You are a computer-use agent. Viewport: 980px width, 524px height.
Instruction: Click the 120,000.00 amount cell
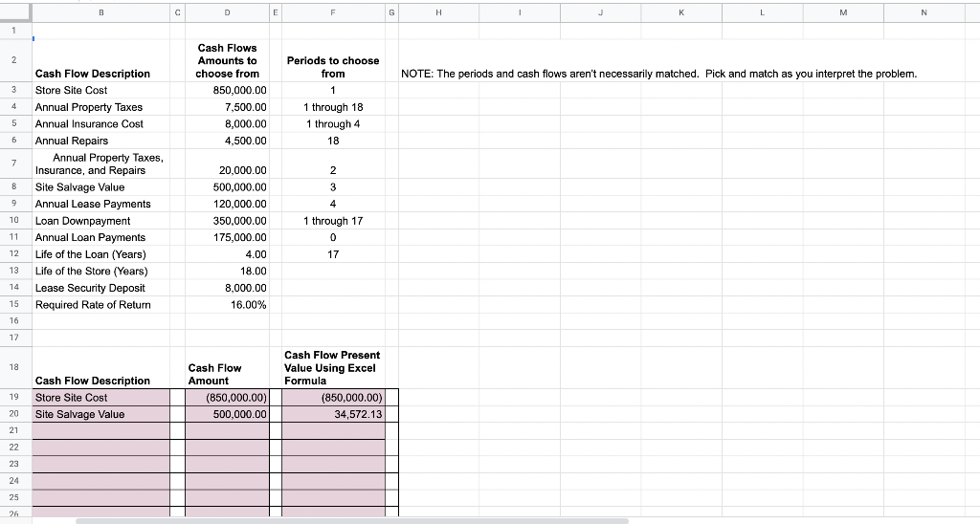(228, 204)
